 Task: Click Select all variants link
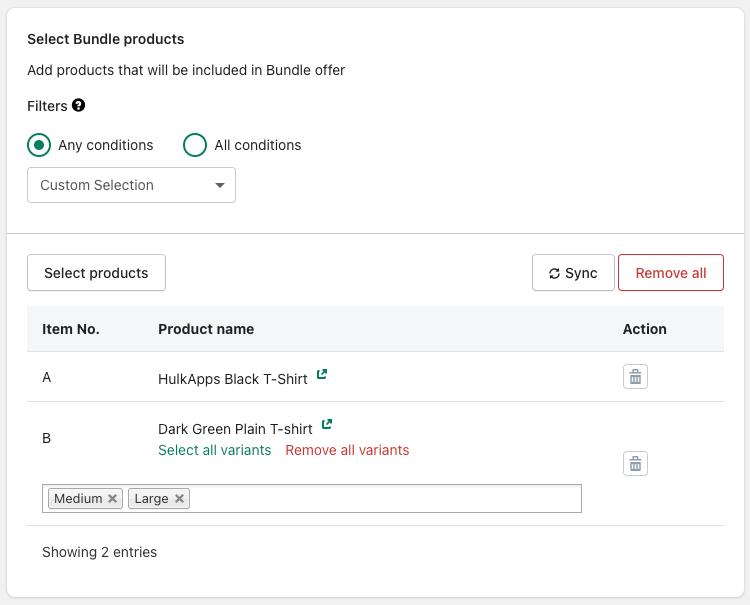pyautogui.click(x=214, y=450)
